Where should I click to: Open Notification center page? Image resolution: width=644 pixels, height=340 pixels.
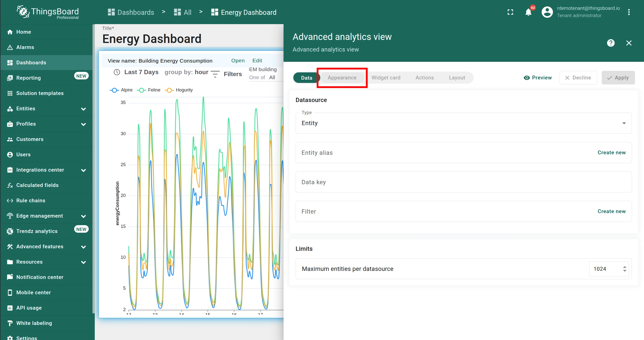pyautogui.click(x=46, y=277)
